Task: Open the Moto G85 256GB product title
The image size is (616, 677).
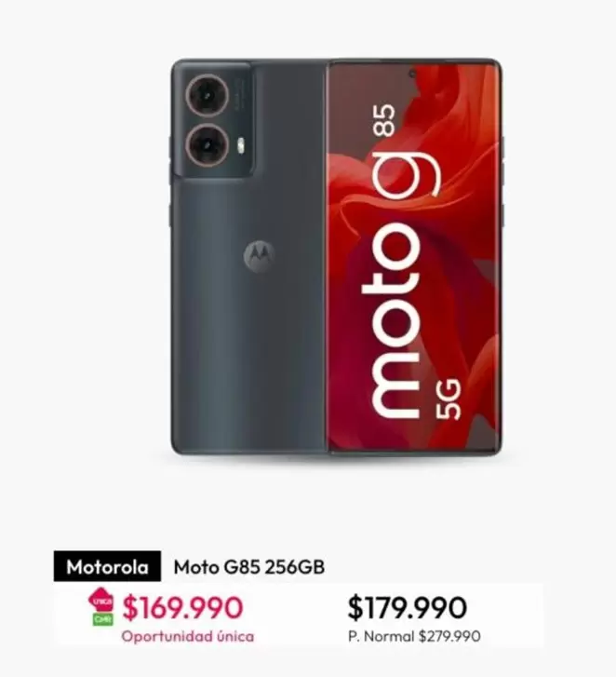Action: pyautogui.click(x=249, y=567)
